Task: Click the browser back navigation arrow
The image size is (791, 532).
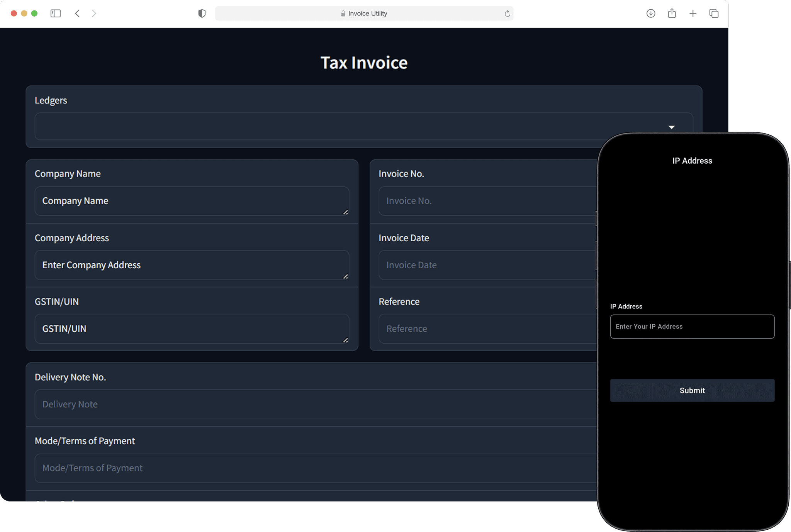Action: [x=77, y=13]
